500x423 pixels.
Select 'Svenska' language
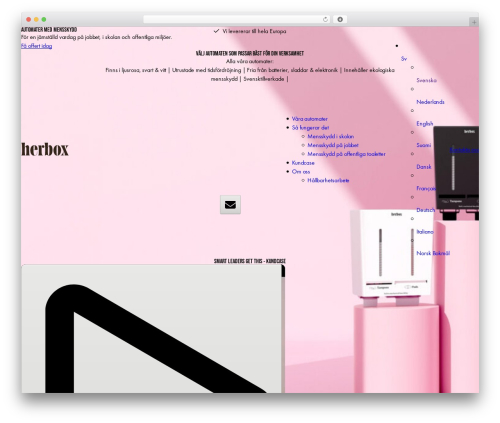click(x=426, y=80)
